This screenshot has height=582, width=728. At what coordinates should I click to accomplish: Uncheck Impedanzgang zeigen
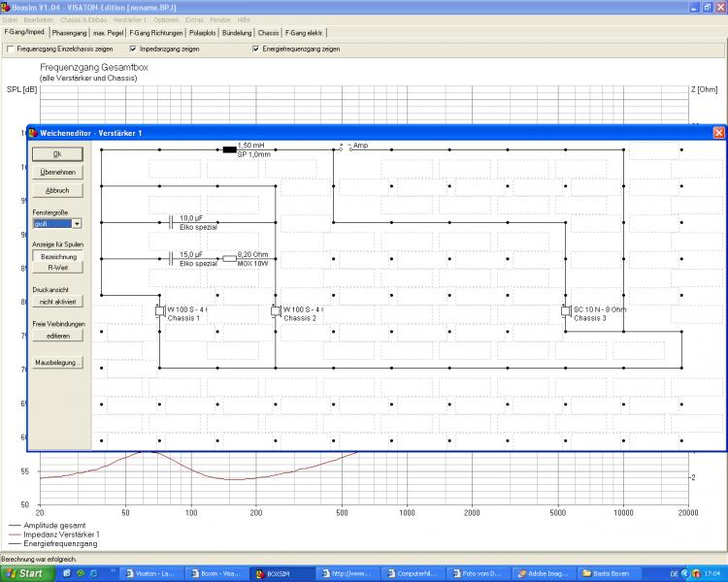point(133,48)
